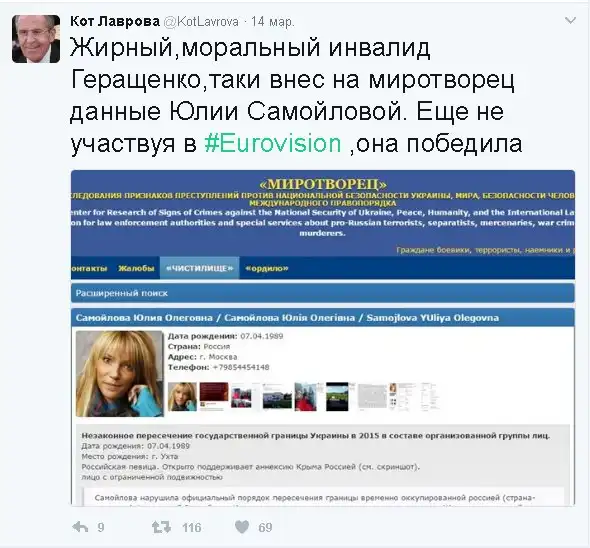Image resolution: width=590 pixels, height=548 pixels.
Task: Click the reply arrow icon
Action: pyautogui.click(x=80, y=527)
